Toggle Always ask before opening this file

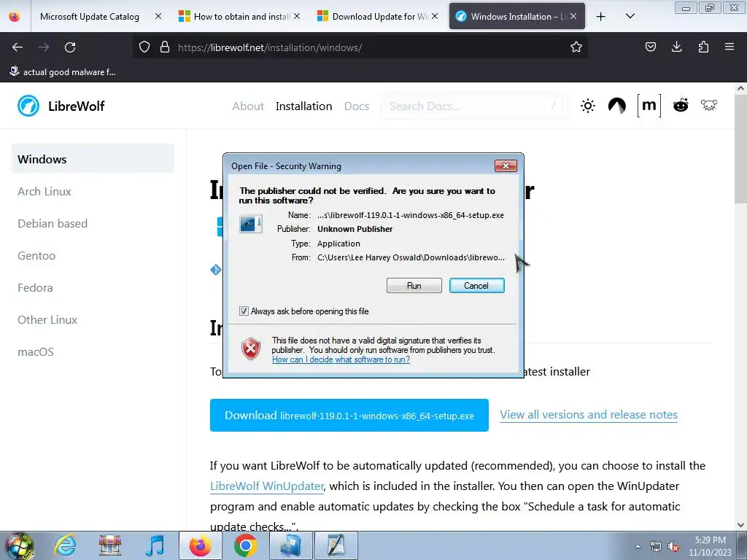pyautogui.click(x=244, y=311)
